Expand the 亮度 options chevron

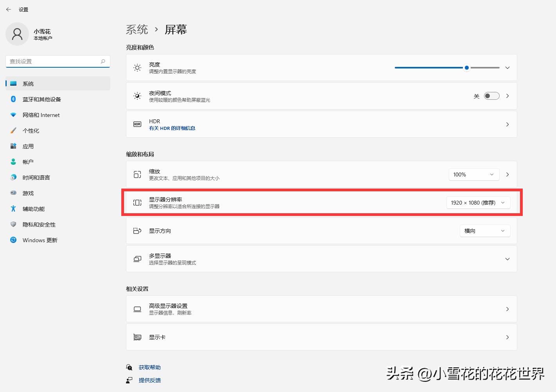pyautogui.click(x=507, y=68)
